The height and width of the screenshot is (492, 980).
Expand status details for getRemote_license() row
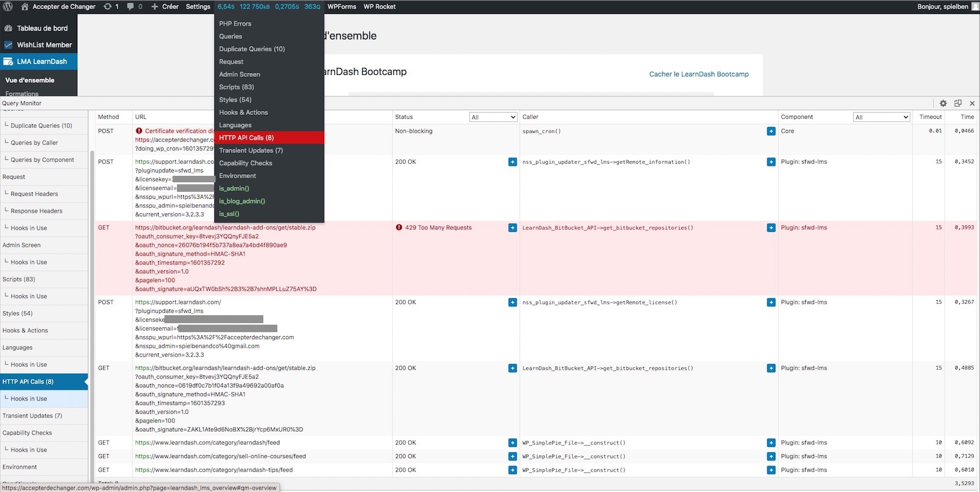(x=512, y=302)
